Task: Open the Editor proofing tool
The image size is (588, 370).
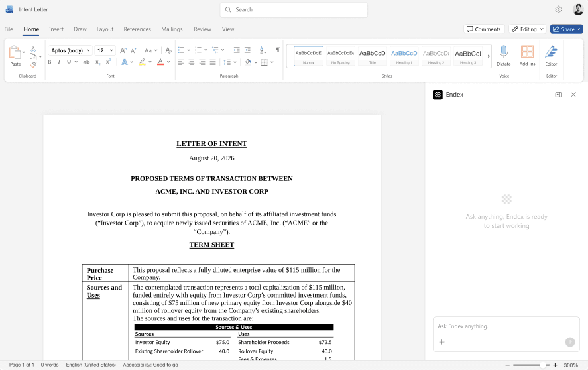Action: tap(551, 56)
